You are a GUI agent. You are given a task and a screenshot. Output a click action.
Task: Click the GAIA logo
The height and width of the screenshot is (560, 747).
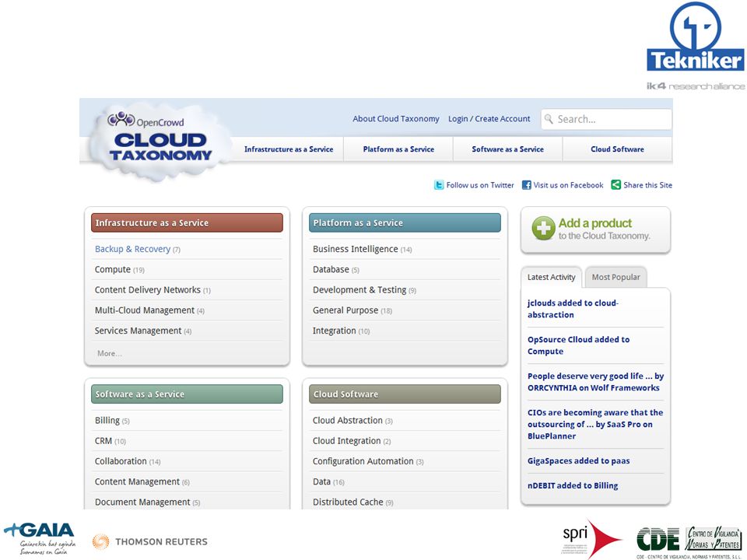click(x=40, y=538)
